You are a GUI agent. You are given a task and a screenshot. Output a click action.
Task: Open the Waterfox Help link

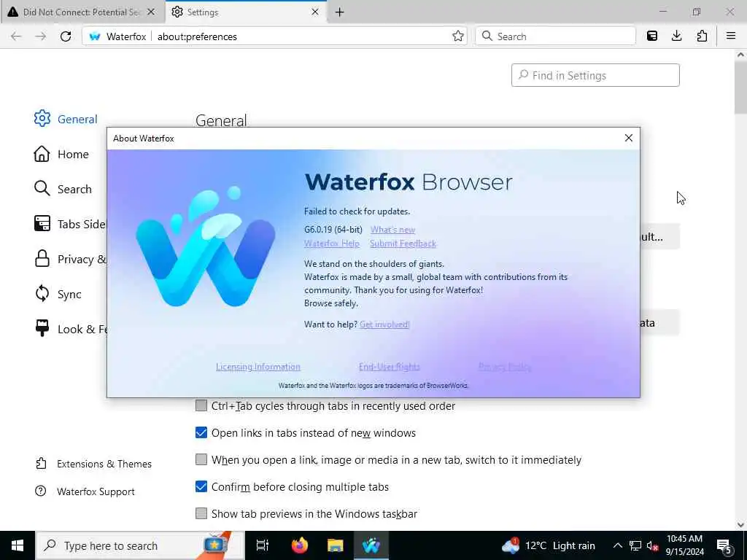tap(332, 244)
